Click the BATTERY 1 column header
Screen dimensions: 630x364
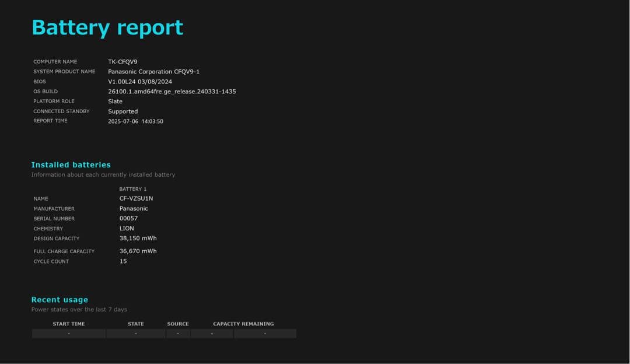(132, 189)
